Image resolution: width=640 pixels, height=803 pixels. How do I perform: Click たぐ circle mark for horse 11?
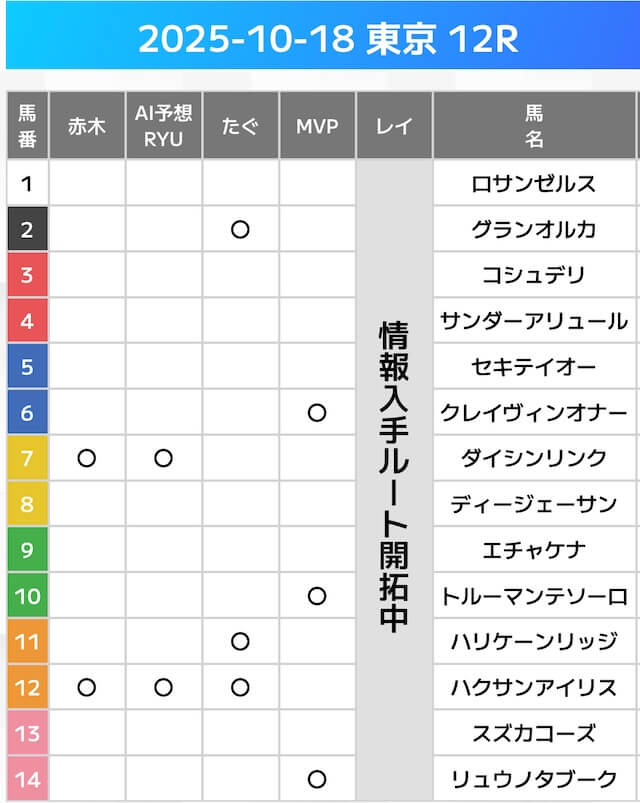tap(240, 642)
